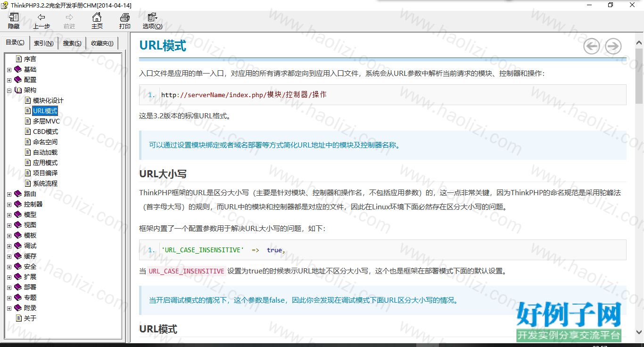This screenshot has height=347, width=644.
Task: Click the page icon beside 项目编译
Action: (28, 173)
